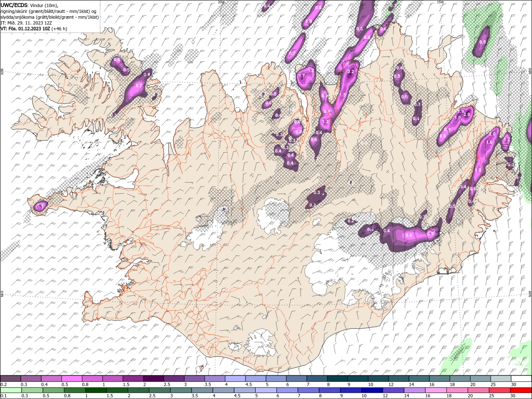Click the darkest purple 2 swatch in top legend
Screen dimensions: 532x399
click(x=153, y=379)
